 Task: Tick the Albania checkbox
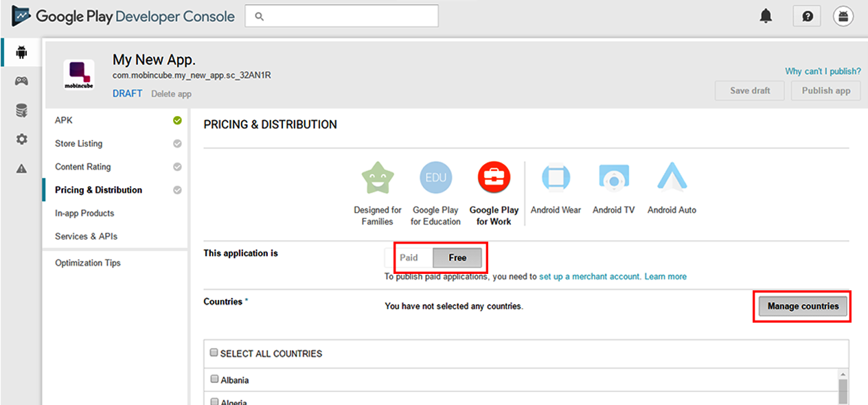point(215,379)
